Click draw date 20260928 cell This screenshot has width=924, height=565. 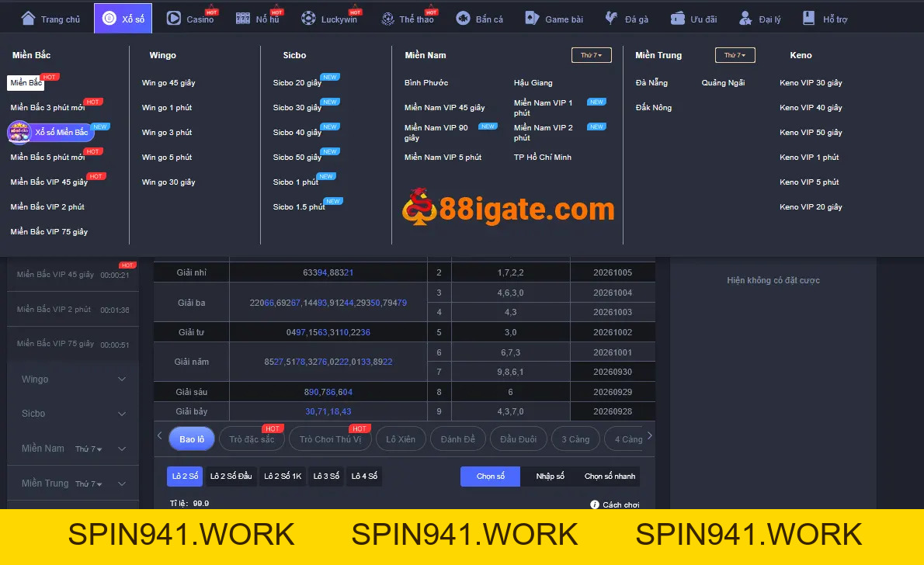click(x=613, y=411)
